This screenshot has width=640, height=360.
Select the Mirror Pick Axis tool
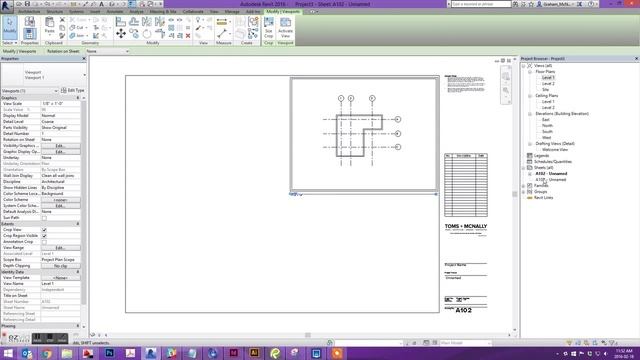[147, 22]
